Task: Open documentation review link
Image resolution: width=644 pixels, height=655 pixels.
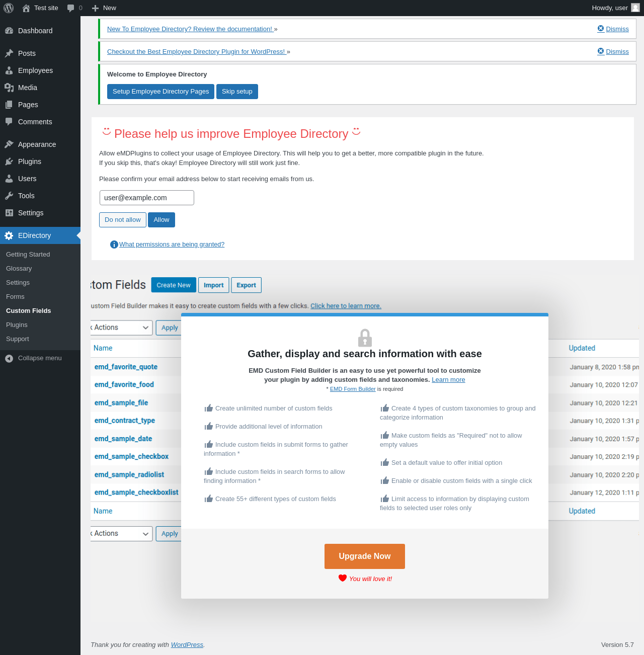Action: (x=190, y=29)
